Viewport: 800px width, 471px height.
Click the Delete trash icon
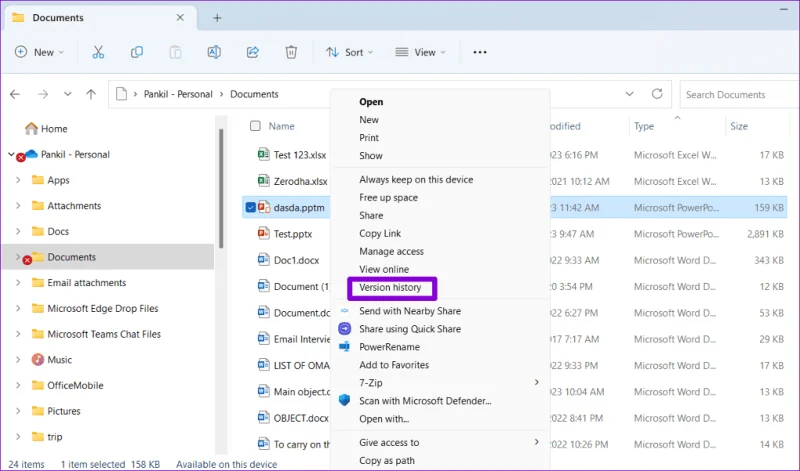coord(291,52)
